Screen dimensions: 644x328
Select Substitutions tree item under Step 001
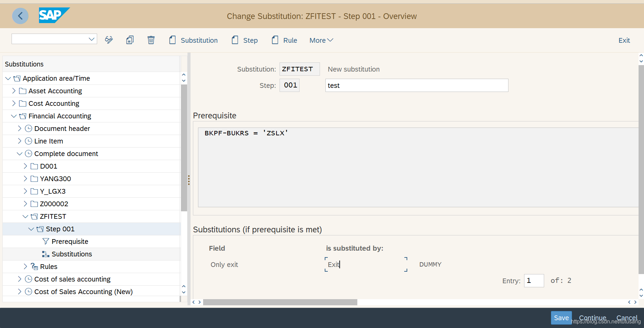(72, 254)
